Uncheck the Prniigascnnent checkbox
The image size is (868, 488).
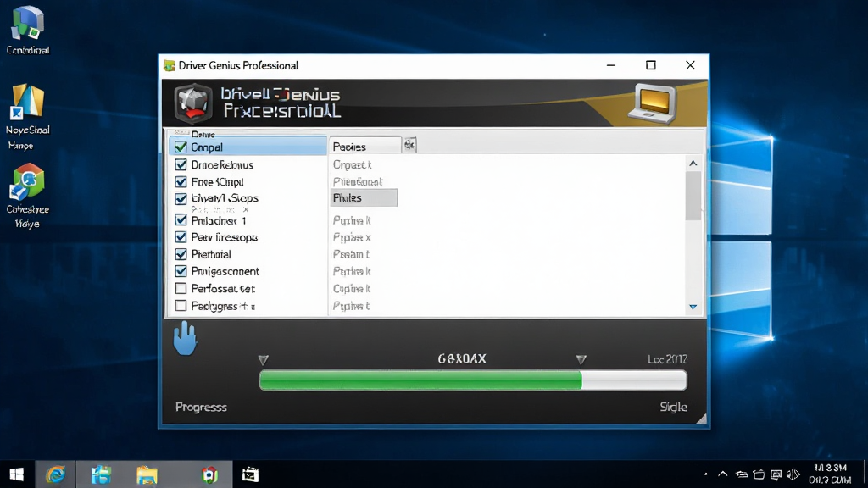point(181,271)
